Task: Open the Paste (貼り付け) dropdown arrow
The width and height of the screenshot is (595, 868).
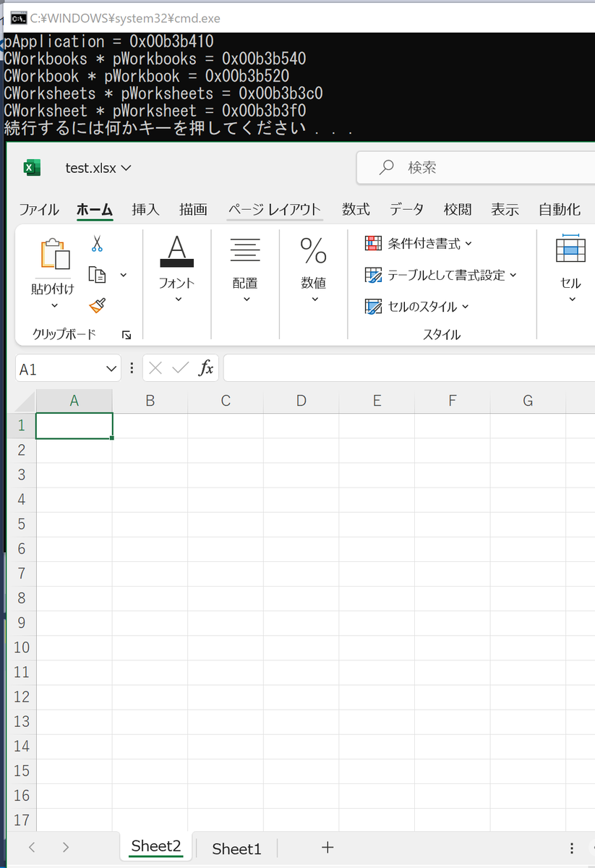Action: (x=56, y=306)
